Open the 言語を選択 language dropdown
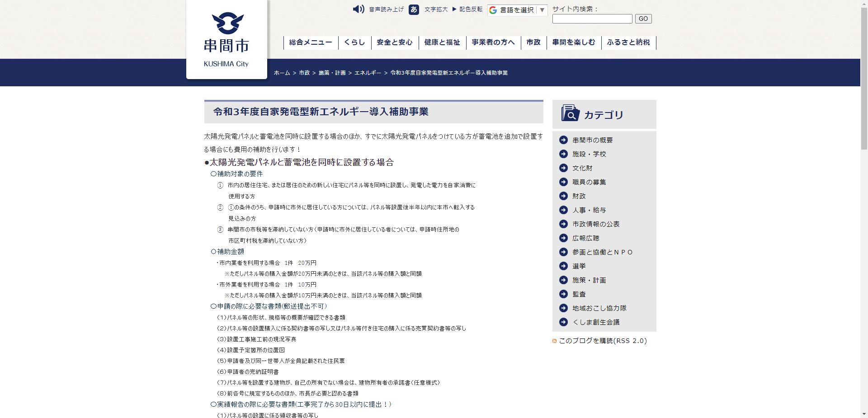Viewport: 868px width, 418px height. pyautogui.click(x=516, y=10)
